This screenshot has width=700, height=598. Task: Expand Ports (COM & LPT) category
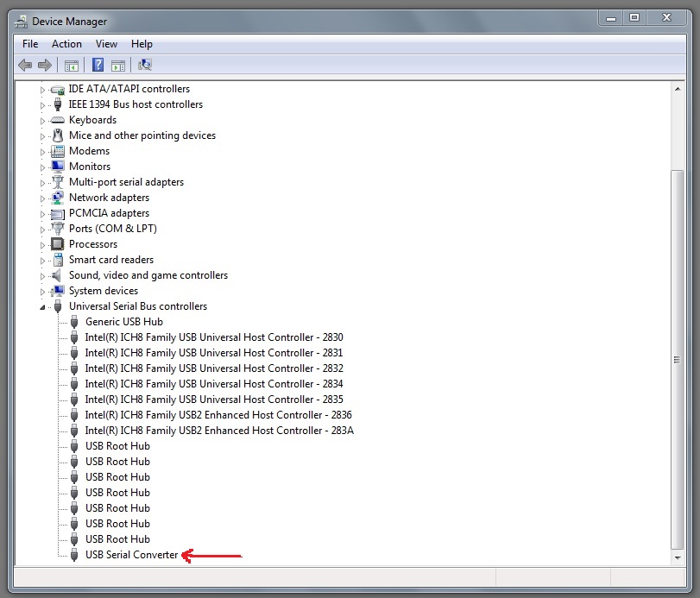pyautogui.click(x=43, y=230)
